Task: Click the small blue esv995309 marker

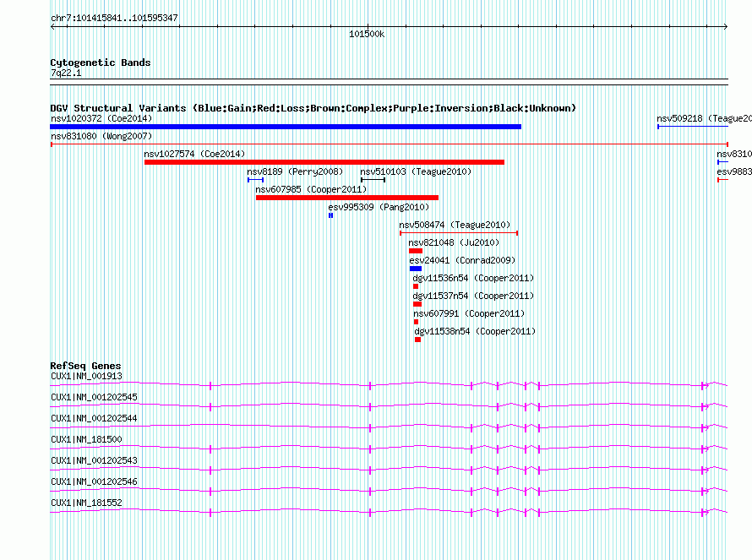Action: coord(330,215)
